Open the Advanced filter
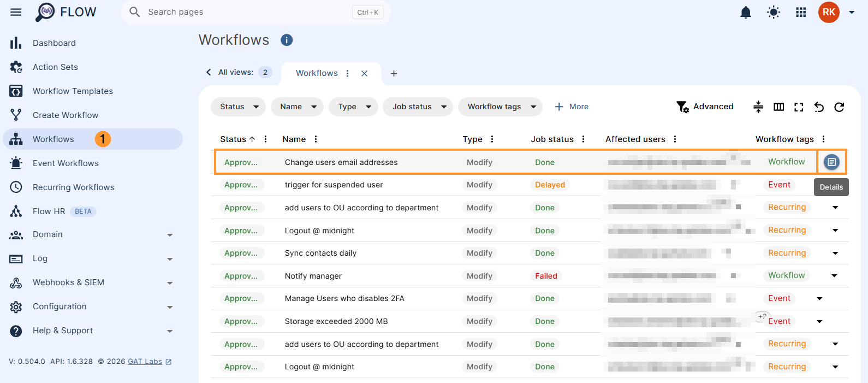 click(x=705, y=107)
